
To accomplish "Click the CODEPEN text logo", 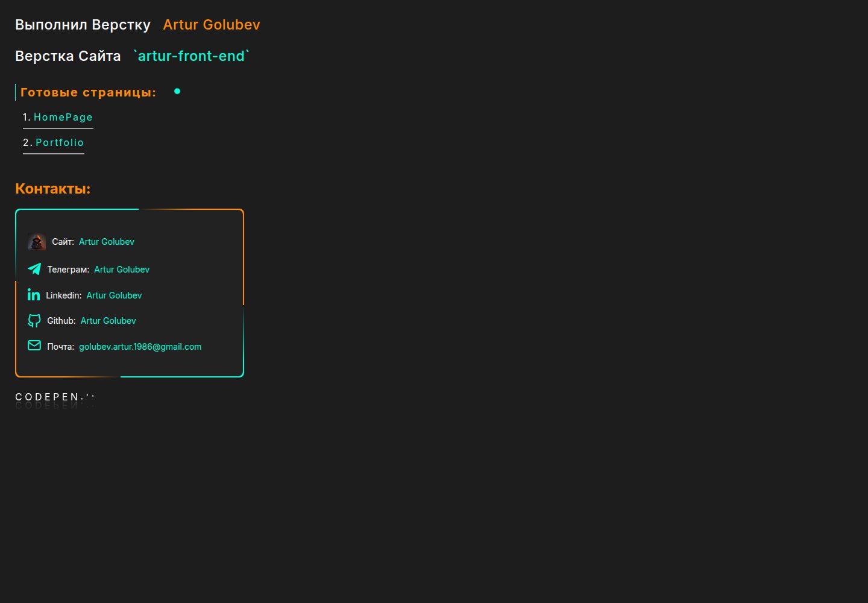I will click(55, 397).
